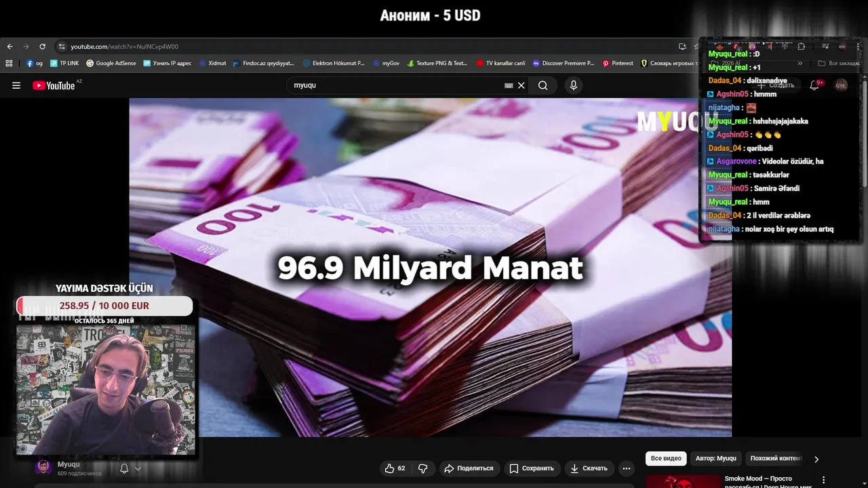Go to YouTube home via logo
The width and height of the screenshot is (868, 488).
point(54,85)
